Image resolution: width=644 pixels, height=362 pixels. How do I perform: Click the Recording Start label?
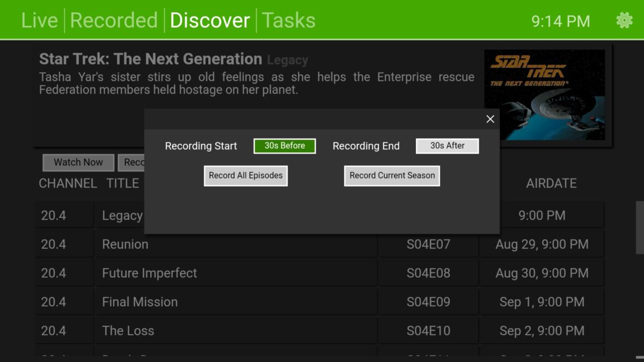(201, 146)
